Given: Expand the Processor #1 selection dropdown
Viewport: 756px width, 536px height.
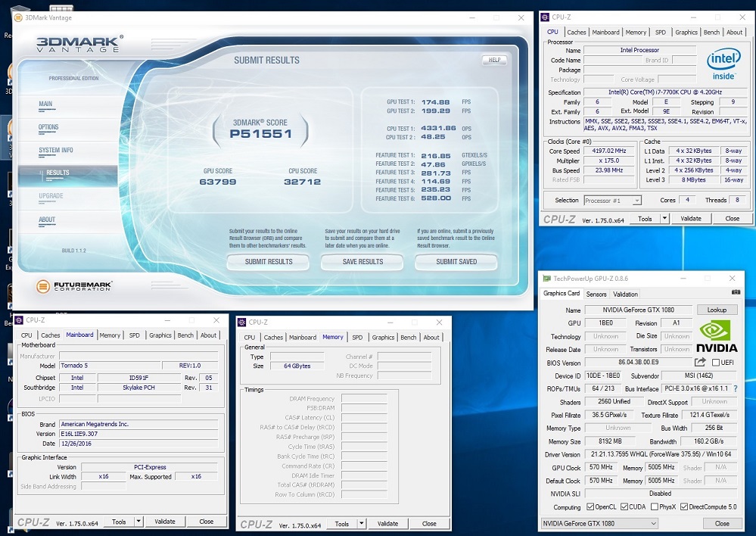Looking at the screenshot, I should pyautogui.click(x=636, y=201).
